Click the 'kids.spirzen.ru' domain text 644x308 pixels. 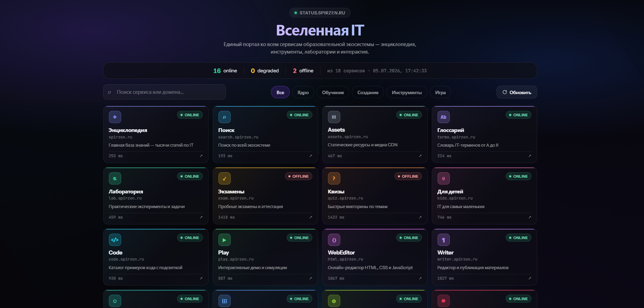455,198
